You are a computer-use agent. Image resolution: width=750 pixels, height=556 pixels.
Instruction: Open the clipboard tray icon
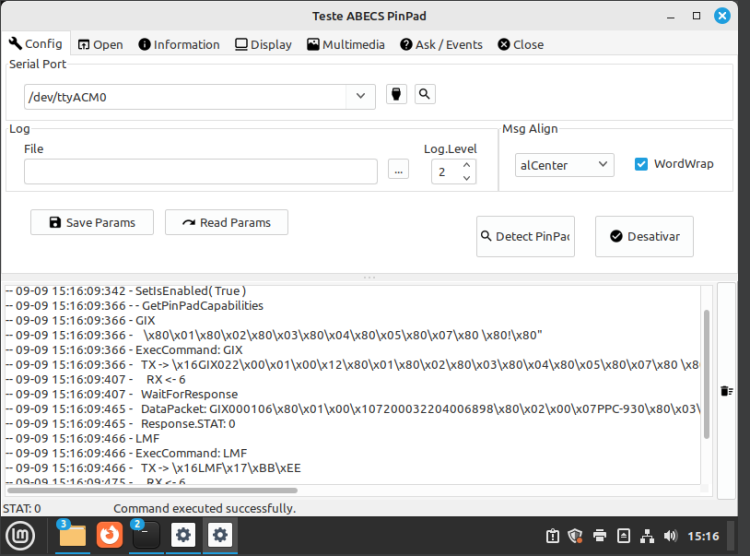(x=552, y=536)
